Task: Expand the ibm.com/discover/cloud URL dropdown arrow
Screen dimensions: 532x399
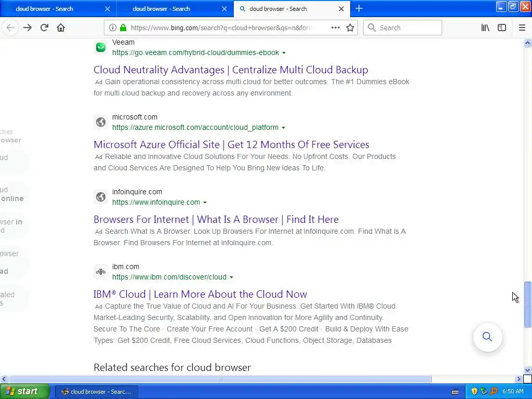Action: pos(231,277)
